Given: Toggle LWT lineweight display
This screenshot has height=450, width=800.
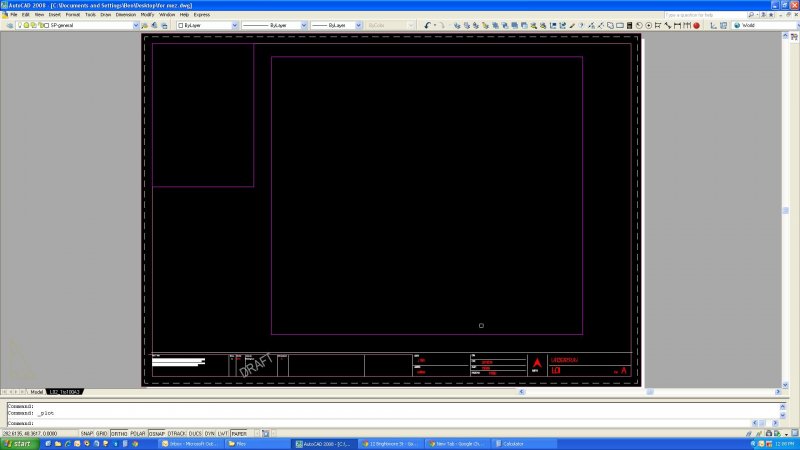Looking at the screenshot, I should tap(223, 433).
